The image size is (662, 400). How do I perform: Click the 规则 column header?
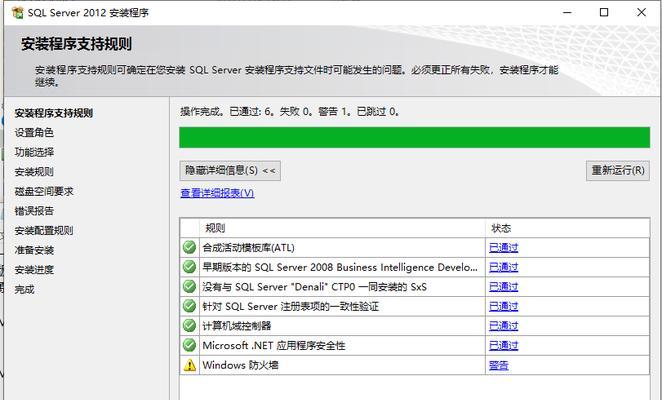pos(342,228)
